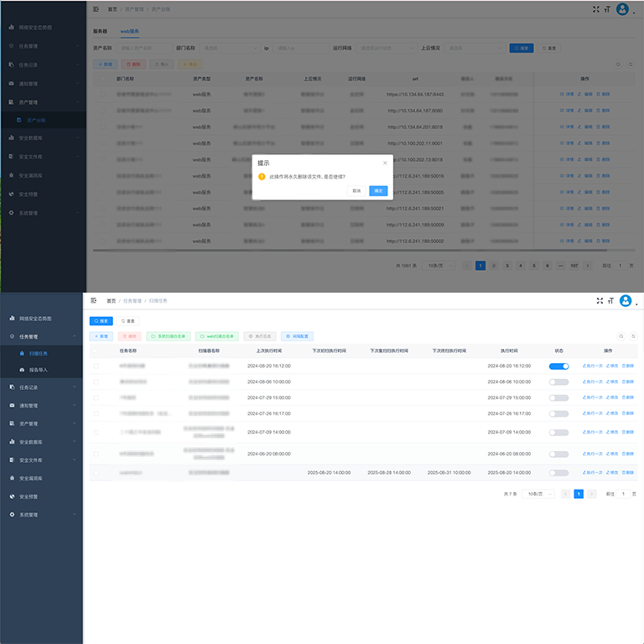Viewport: 644px width, 644px height.
Task: Click 取消 in the 提示 dialog
Action: coord(356,190)
